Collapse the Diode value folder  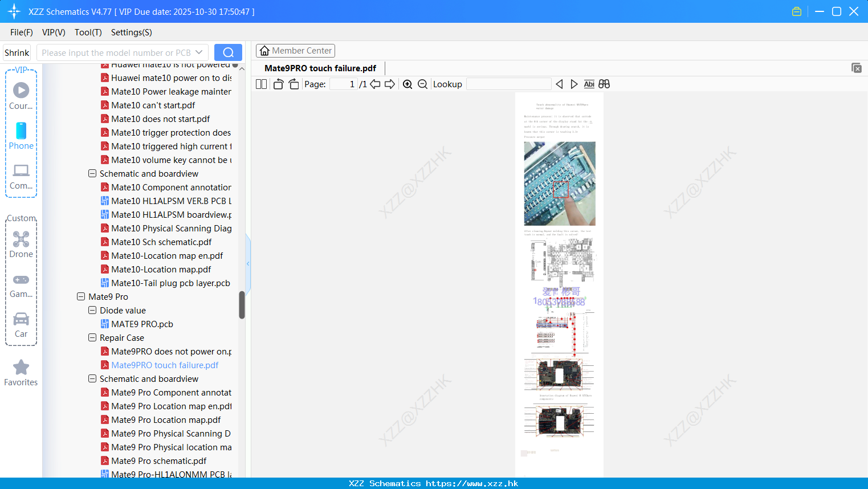92,310
